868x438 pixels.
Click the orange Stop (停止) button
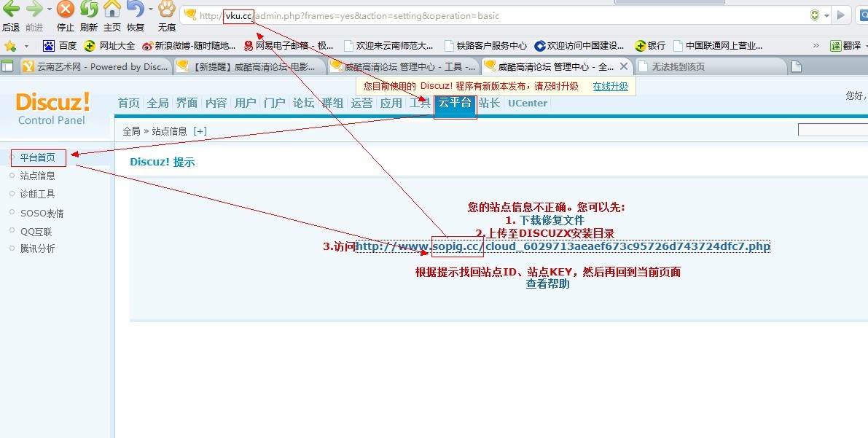[66, 9]
